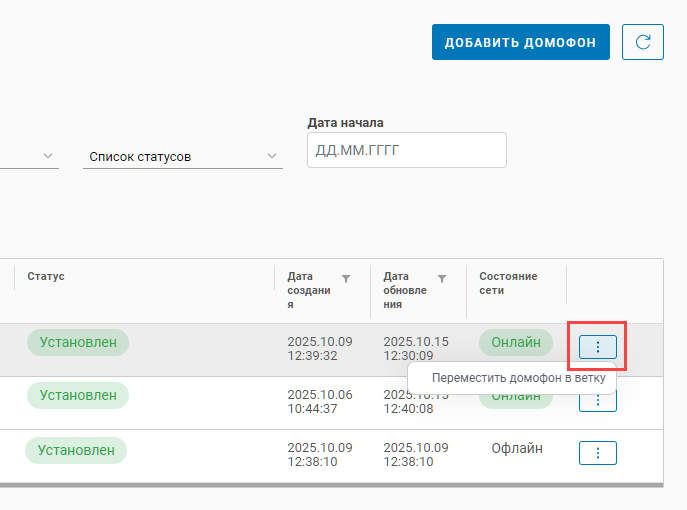Viewport: 687px width, 510px height.
Task: Click creation date 2025.10.06 10:44:37 cell
Action: pos(320,402)
